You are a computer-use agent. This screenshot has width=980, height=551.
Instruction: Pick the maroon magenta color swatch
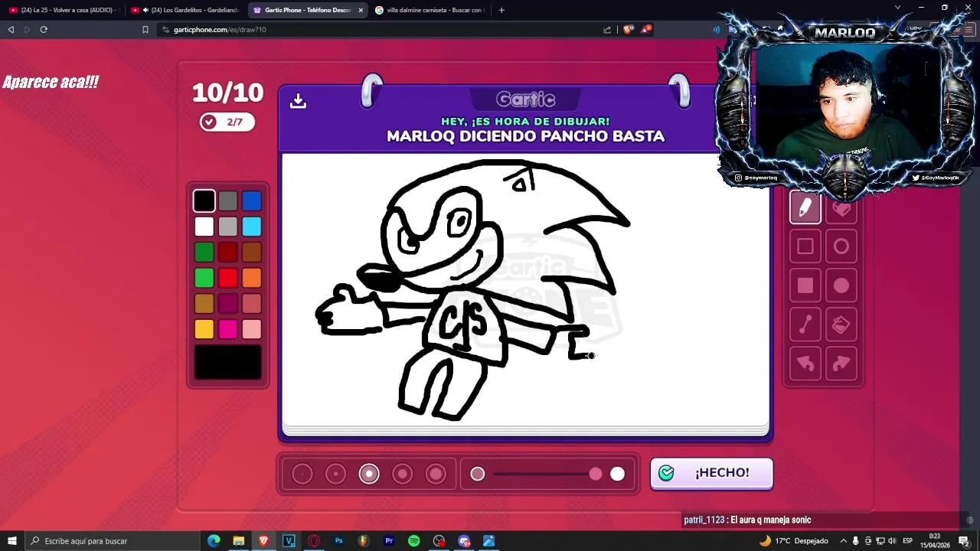[228, 304]
